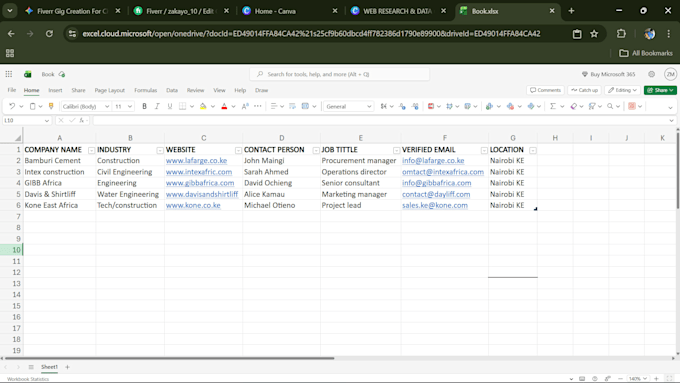This screenshot has width=680, height=383.
Task: Open COMPANY NAME filter dropdown
Action: [92, 150]
